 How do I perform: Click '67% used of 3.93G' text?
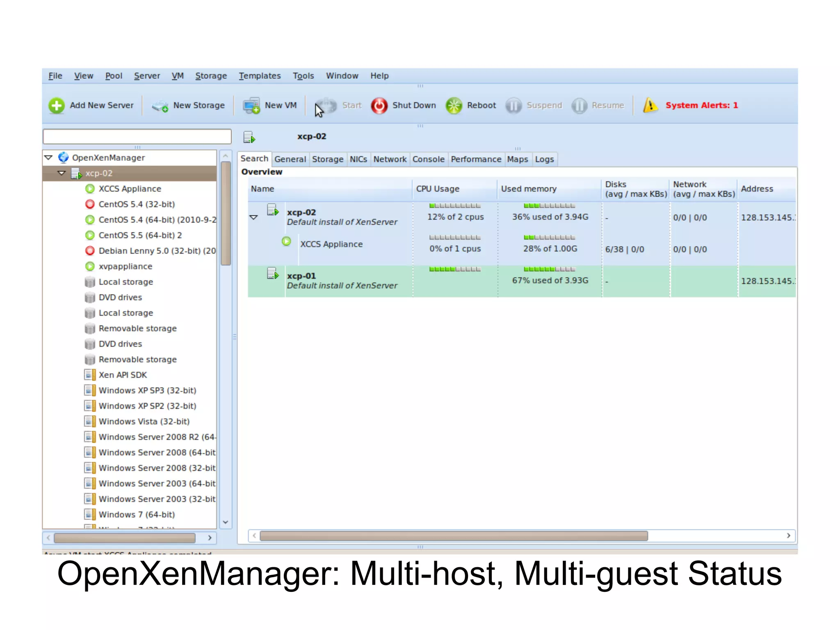[550, 281]
